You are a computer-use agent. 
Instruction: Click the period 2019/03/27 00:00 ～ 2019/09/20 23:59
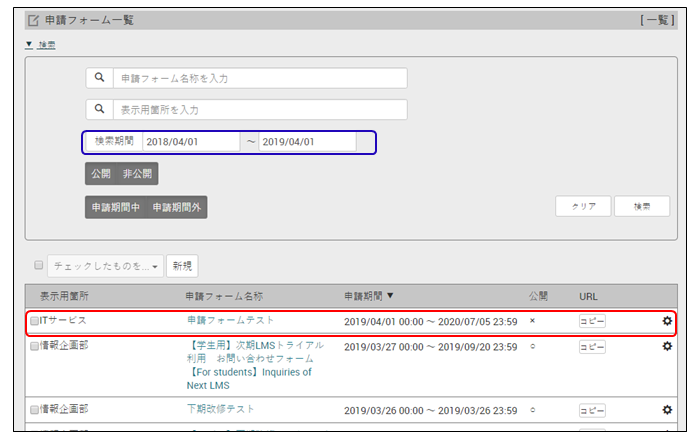pos(430,347)
